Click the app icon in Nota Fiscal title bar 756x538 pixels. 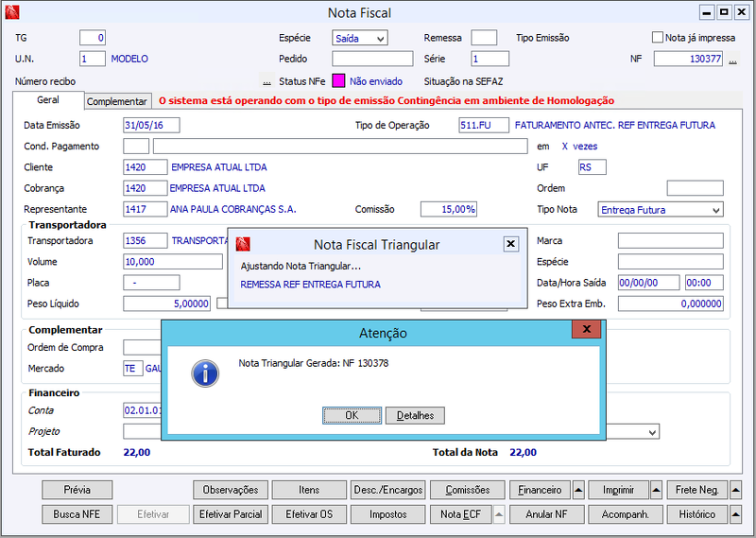[x=12, y=12]
